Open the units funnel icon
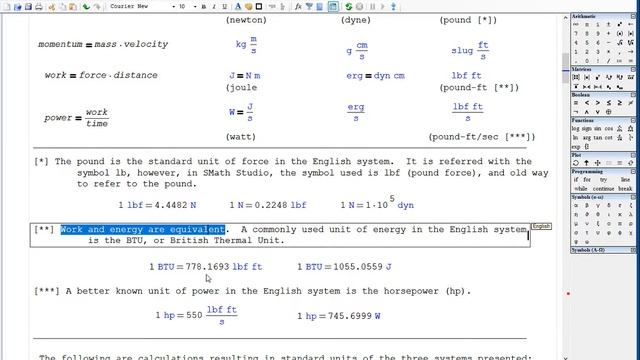 click(x=309, y=7)
